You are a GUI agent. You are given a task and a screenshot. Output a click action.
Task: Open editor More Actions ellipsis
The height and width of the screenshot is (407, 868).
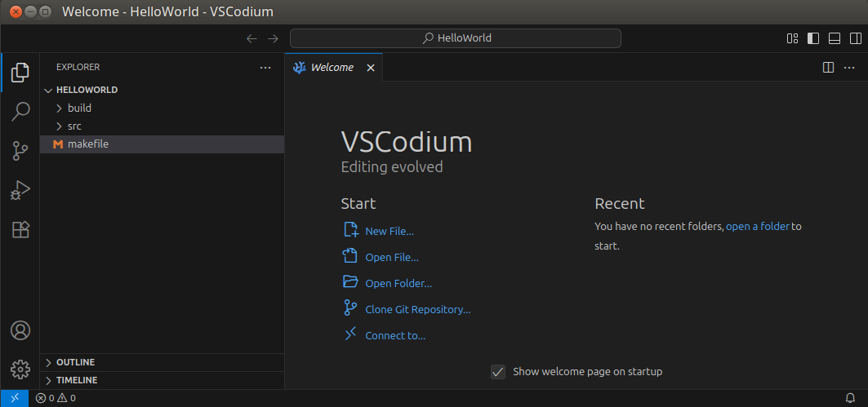point(849,68)
